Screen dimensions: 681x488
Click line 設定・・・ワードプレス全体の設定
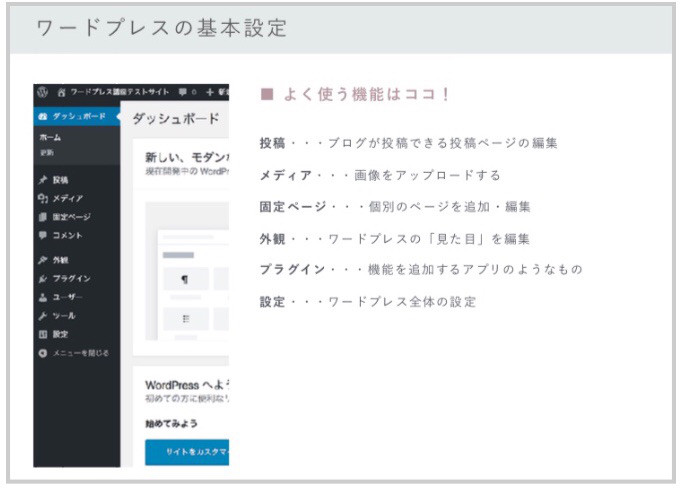(368, 302)
